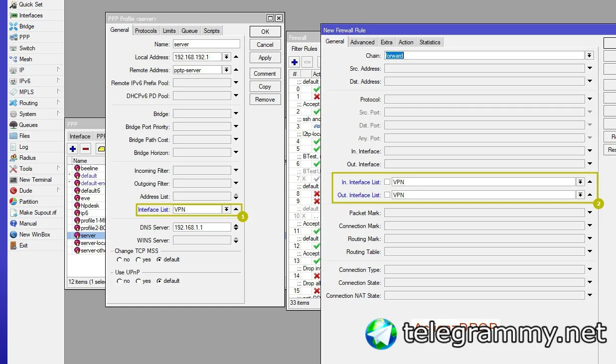Screen dimensions: 616x364
Task: Open the Interfaces sidebar menu
Action: point(31,15)
